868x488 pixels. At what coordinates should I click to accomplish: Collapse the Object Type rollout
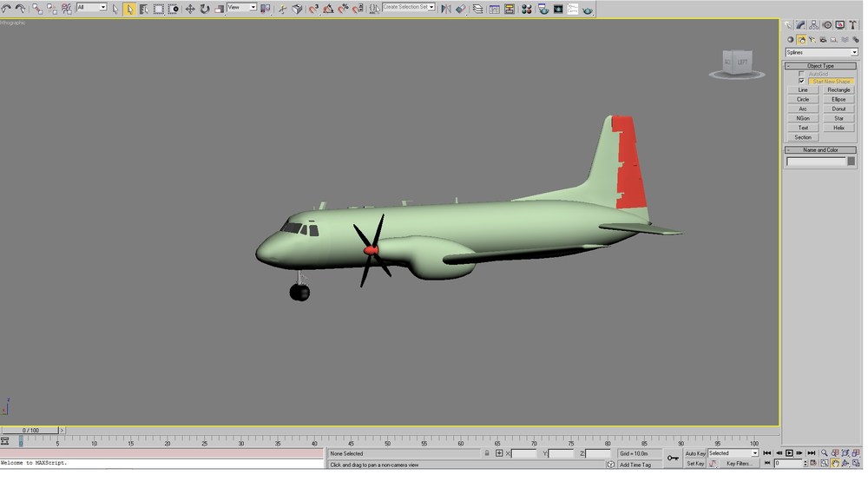pyautogui.click(x=820, y=65)
